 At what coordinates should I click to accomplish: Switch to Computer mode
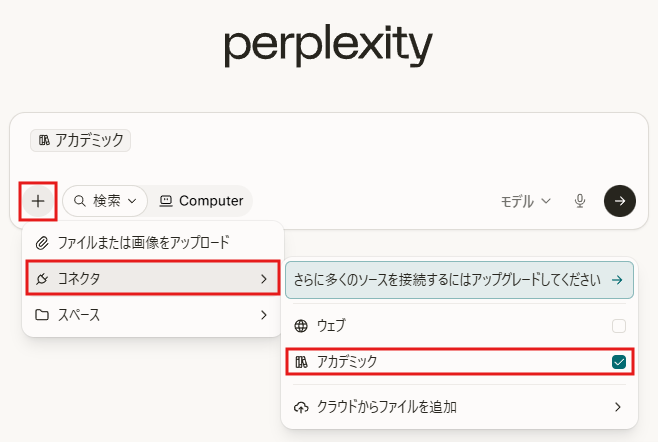pyautogui.click(x=201, y=201)
